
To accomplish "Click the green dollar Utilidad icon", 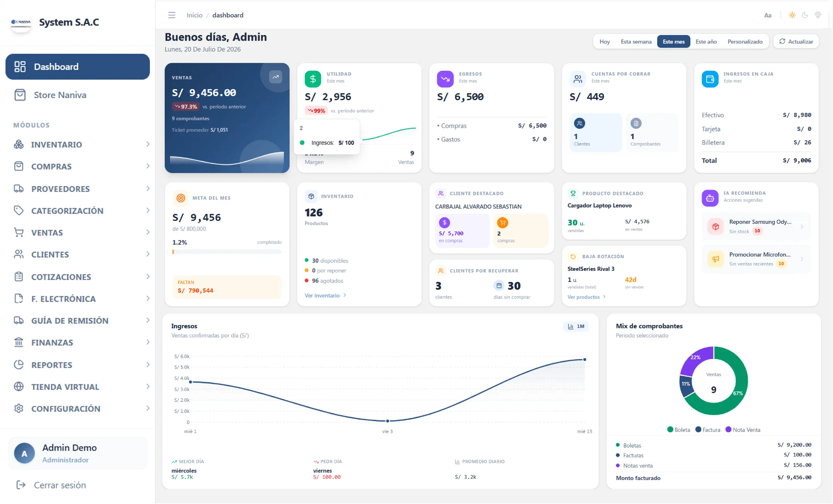I will coord(313,79).
